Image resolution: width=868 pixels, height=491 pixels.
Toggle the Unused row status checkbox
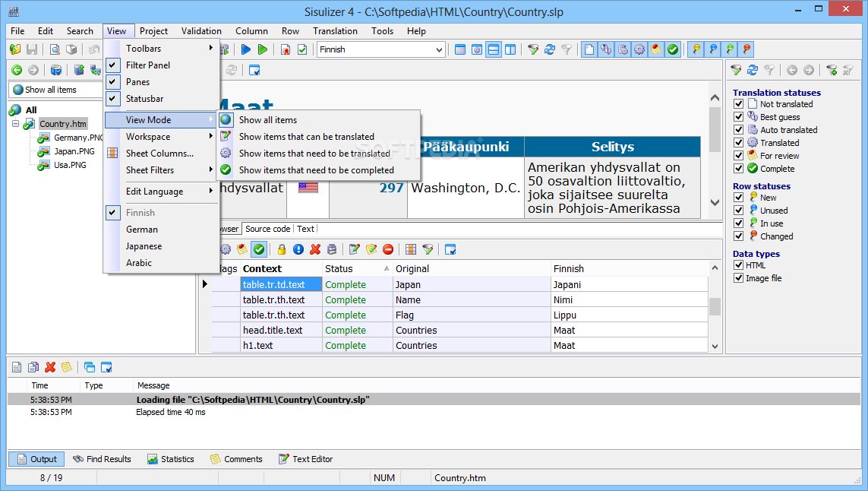pos(738,210)
